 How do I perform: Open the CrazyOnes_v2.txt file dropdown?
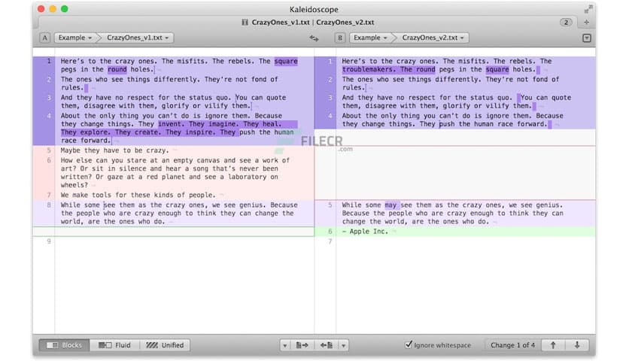tap(433, 38)
